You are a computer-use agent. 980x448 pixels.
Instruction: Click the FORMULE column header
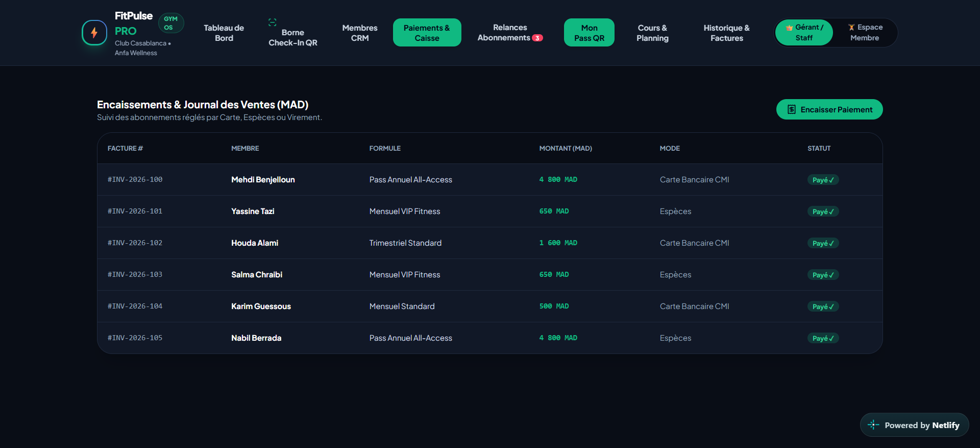pyautogui.click(x=385, y=148)
